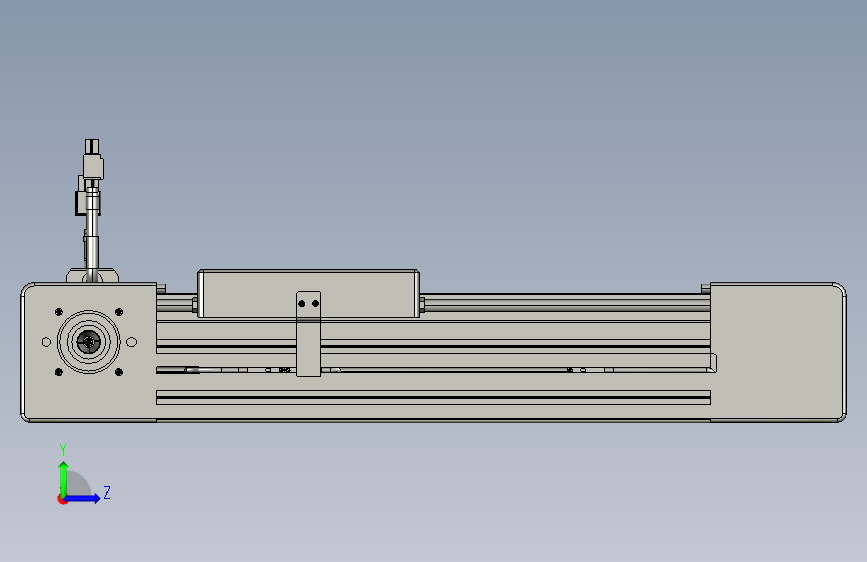Select the open hole left of the motor bore

pos(46,342)
